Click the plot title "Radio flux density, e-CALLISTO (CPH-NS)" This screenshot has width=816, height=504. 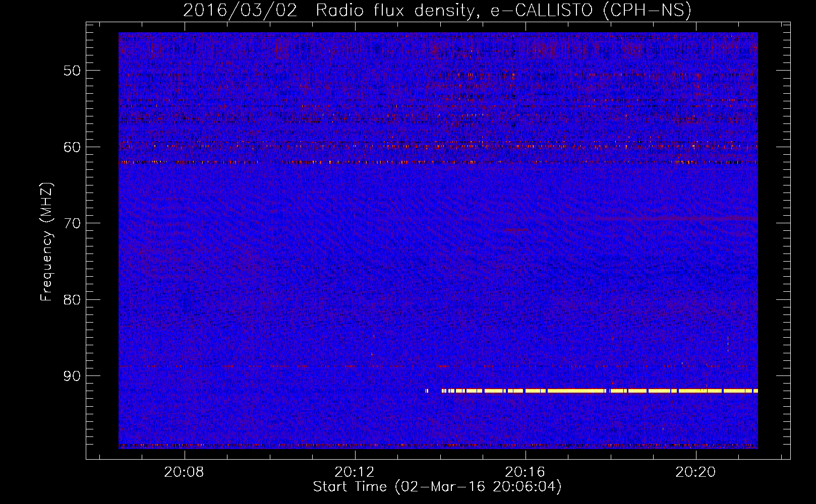[503, 11]
